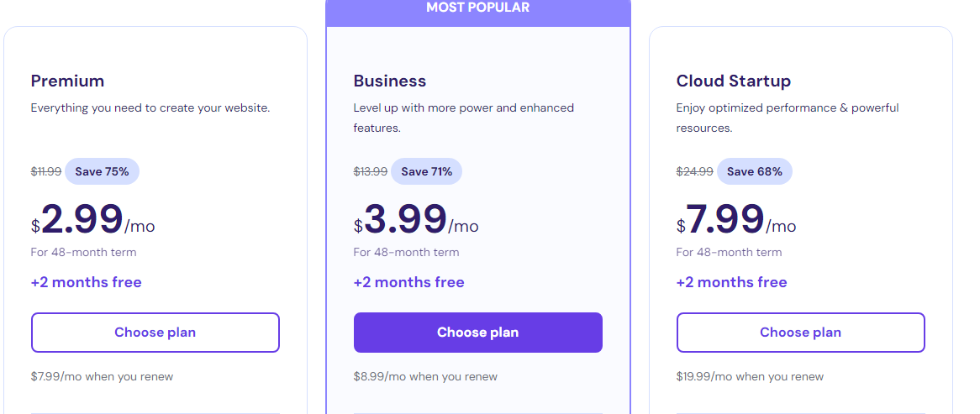Click the $3.99/mo price
Viewport: 980px width, 414px height.
tap(416, 220)
